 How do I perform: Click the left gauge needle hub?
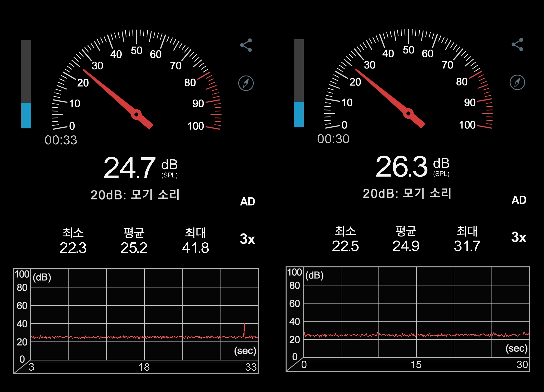(136, 115)
